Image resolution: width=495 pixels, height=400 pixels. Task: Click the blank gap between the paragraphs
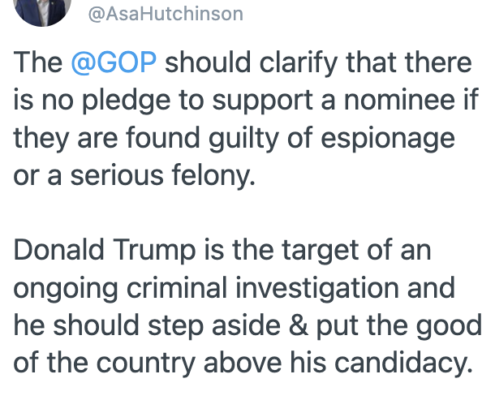click(x=247, y=213)
